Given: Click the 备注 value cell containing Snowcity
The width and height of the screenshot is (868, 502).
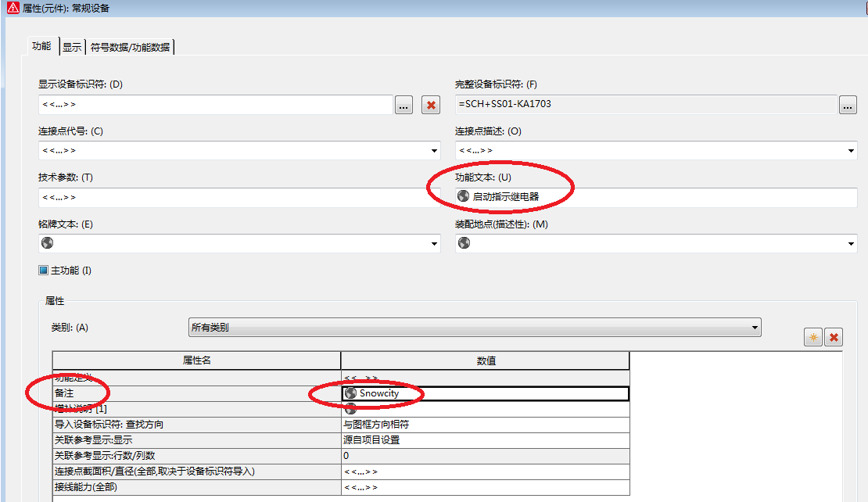Looking at the screenshot, I should (485, 393).
